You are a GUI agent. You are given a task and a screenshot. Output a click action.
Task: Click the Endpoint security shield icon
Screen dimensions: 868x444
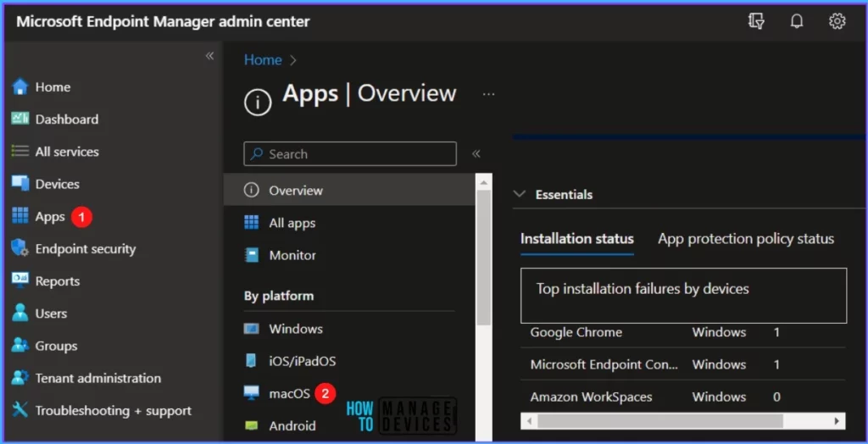[20, 248]
